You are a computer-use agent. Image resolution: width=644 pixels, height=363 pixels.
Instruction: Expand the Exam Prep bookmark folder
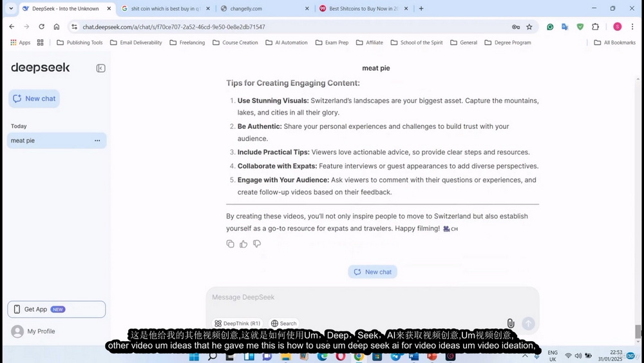332,43
